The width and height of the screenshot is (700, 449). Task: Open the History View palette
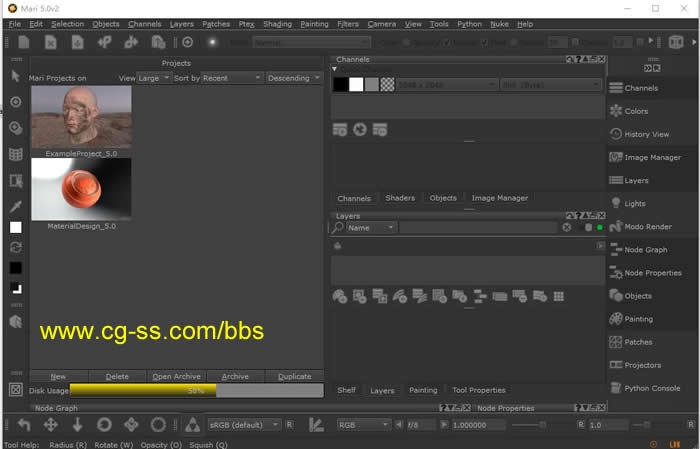pos(646,134)
